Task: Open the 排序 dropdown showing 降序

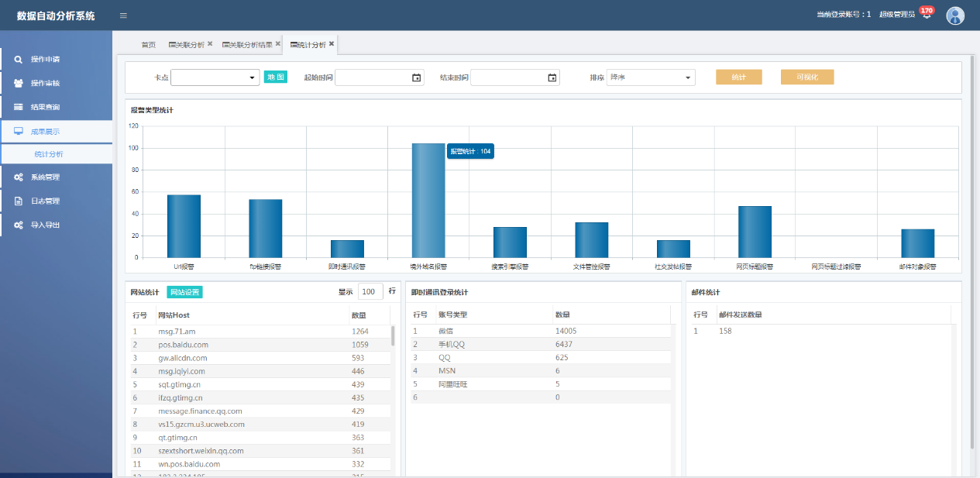Action: click(651, 77)
